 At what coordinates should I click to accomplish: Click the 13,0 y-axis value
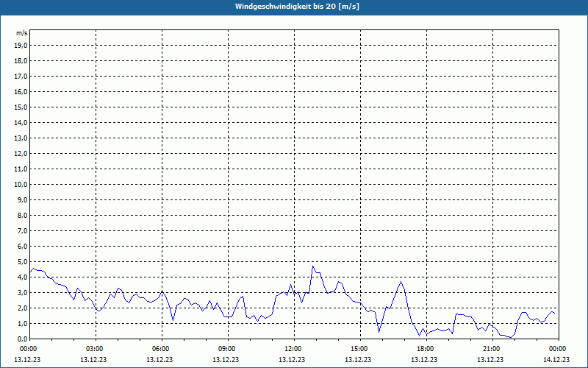tap(21, 138)
